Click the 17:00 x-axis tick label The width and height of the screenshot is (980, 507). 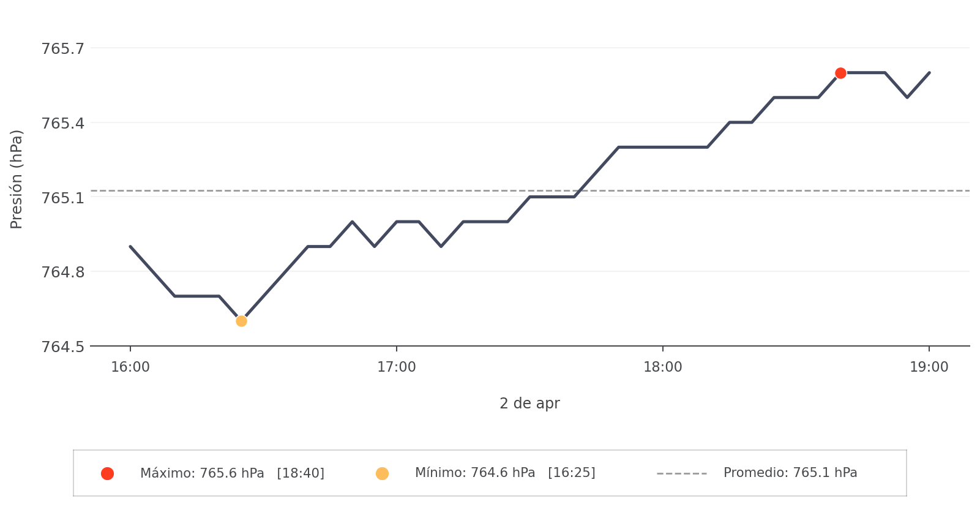(397, 367)
